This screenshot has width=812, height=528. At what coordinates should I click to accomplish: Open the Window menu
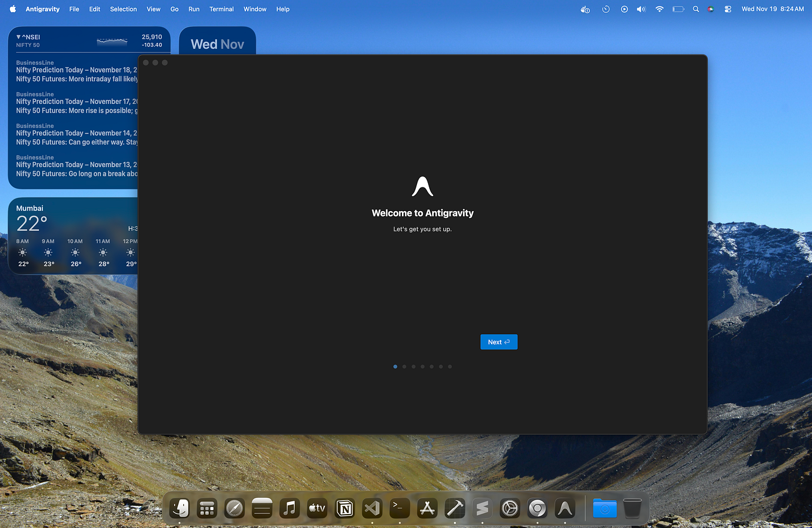(255, 9)
